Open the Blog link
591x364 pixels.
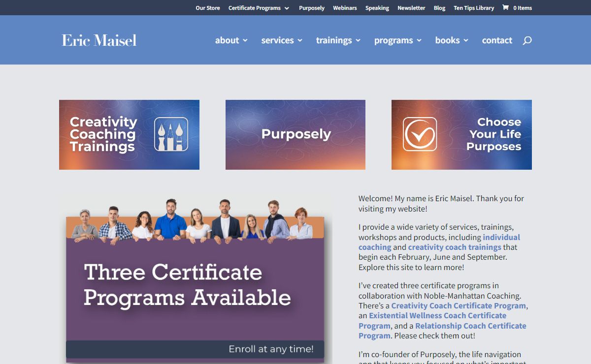click(x=439, y=8)
